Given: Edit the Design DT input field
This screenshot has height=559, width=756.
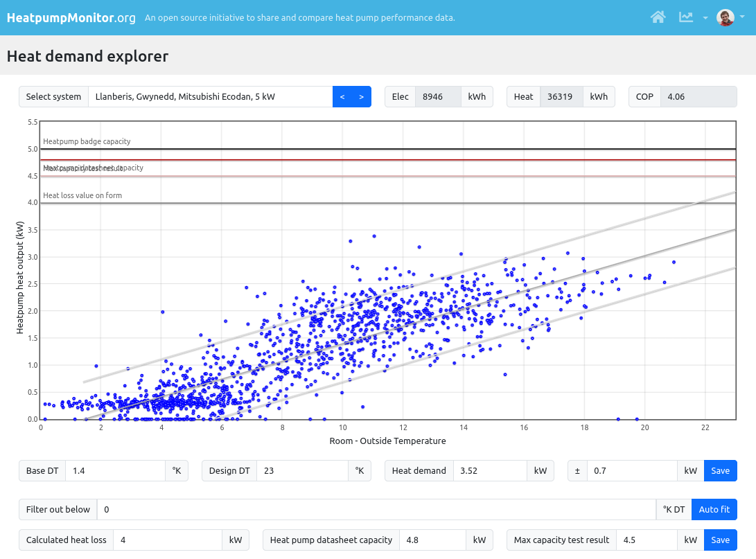Looking at the screenshot, I should (x=302, y=471).
